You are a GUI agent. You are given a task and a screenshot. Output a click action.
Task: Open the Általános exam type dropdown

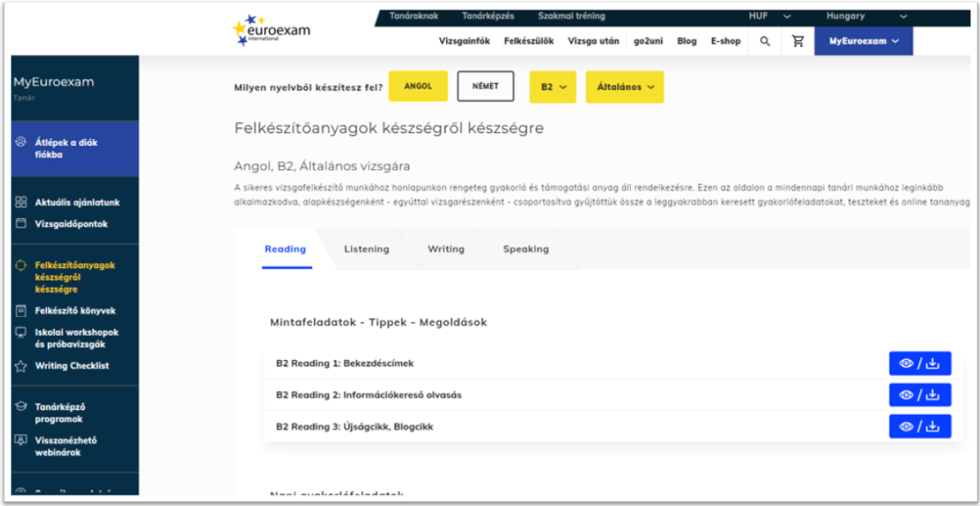coord(624,87)
